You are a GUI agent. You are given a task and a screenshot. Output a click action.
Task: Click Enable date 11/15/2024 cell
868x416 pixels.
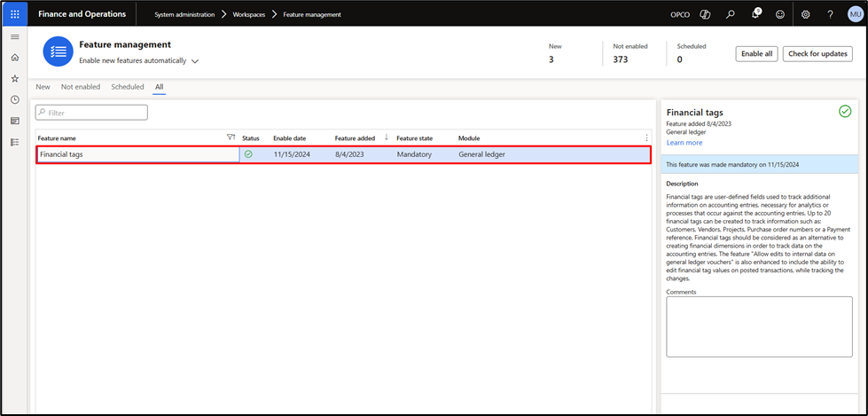click(x=292, y=154)
